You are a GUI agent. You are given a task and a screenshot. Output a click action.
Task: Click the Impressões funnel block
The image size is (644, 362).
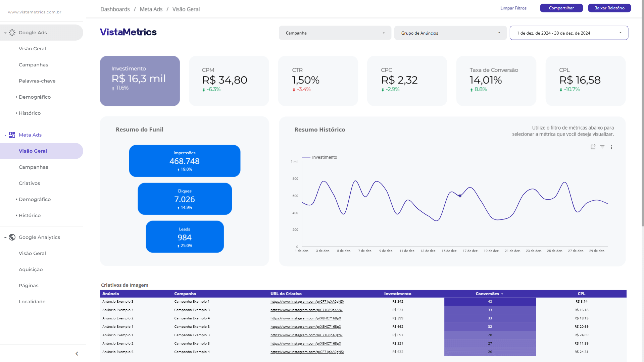pos(185,161)
